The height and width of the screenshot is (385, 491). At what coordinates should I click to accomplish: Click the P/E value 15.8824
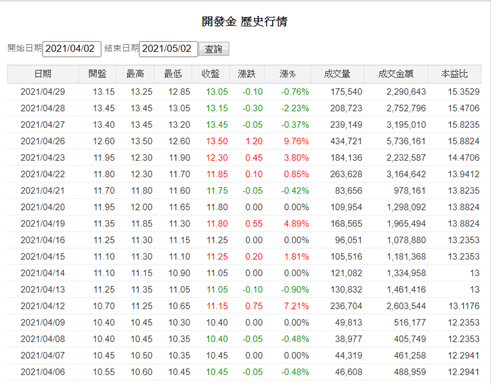click(464, 141)
